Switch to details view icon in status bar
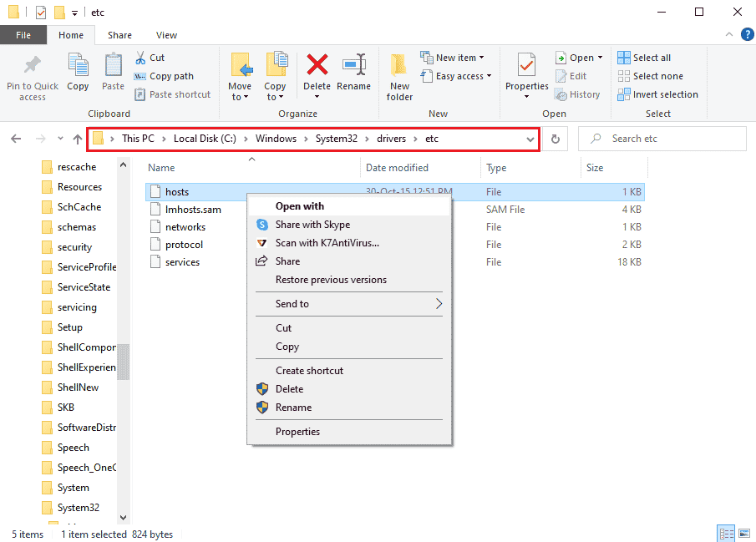 (x=726, y=534)
